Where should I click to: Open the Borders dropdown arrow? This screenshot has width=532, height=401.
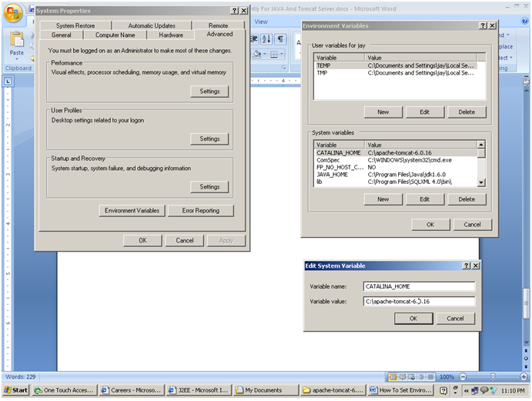(282, 55)
